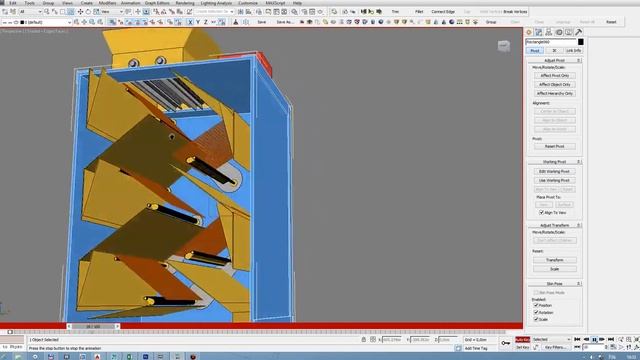Open the 'Selected' key mode dropdown
The width and height of the screenshot is (640, 360).
click(x=551, y=340)
